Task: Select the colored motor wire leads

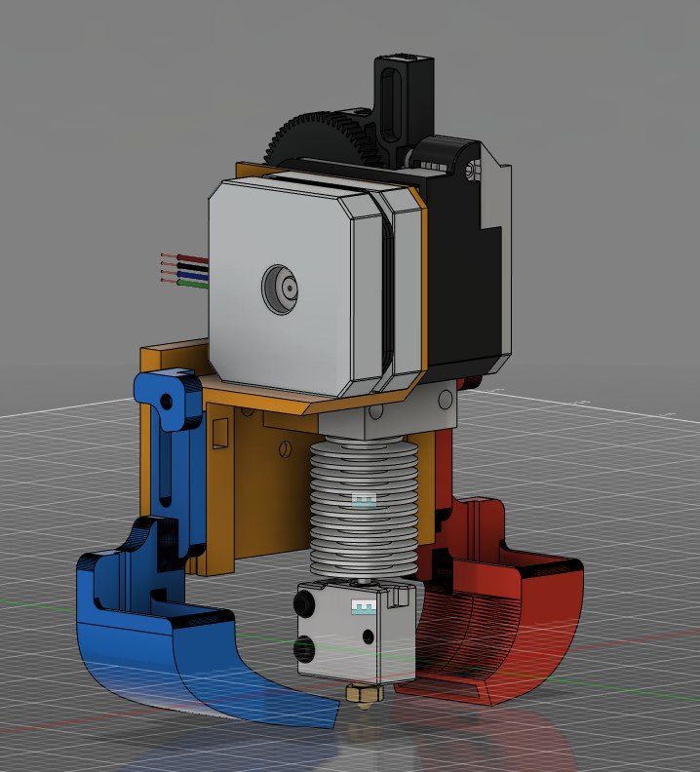Action: 184,270
